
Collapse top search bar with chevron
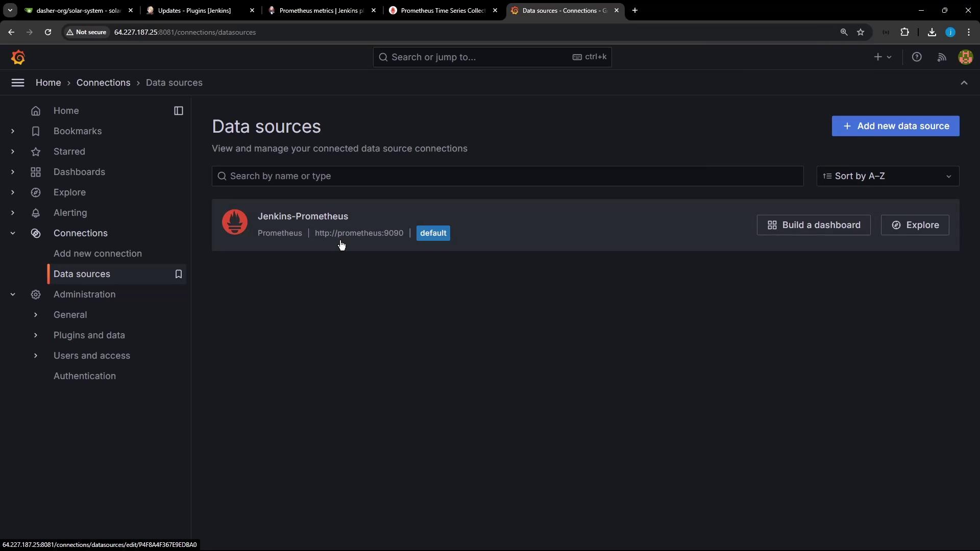click(964, 83)
